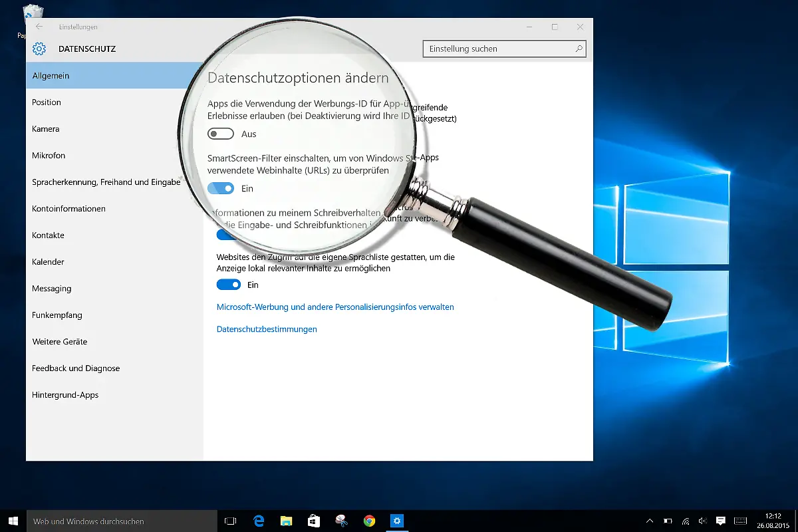The image size is (798, 532).
Task: Click the Einstellung suchen search field
Action: tap(504, 49)
